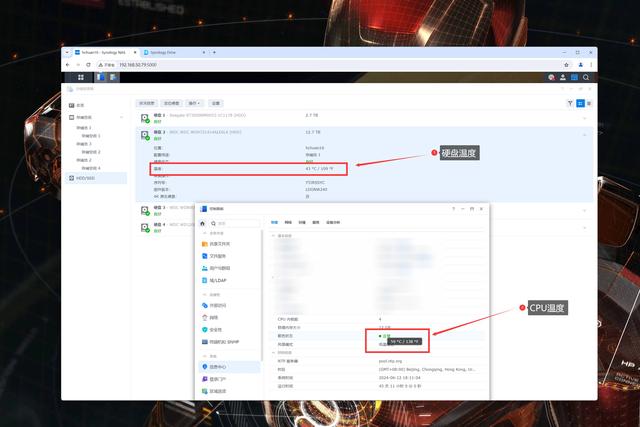
Task: Switch to Storage Manager icon in DSM taskbar
Action: pos(113,77)
